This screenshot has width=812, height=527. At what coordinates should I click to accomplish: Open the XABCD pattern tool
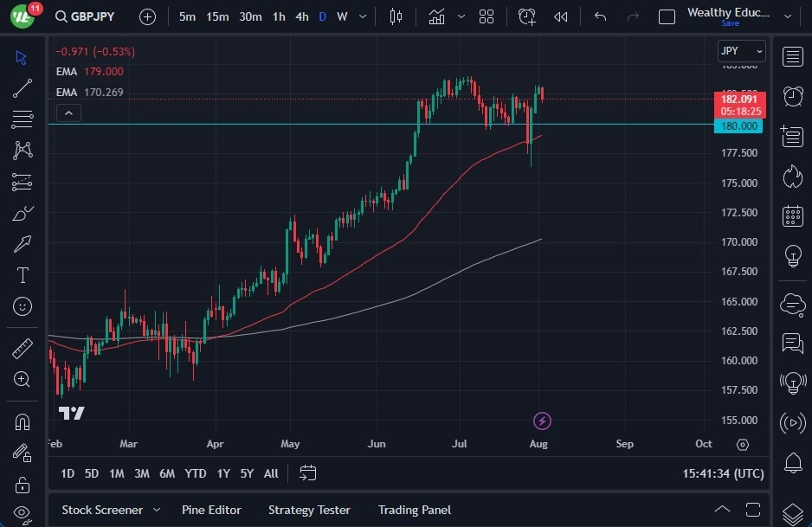click(22, 150)
